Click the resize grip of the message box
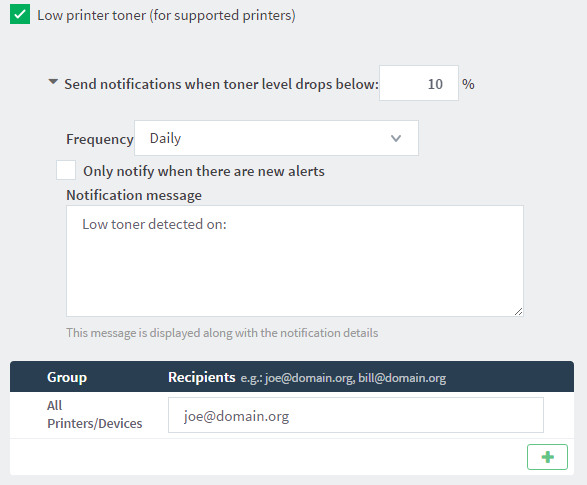 pyautogui.click(x=518, y=311)
